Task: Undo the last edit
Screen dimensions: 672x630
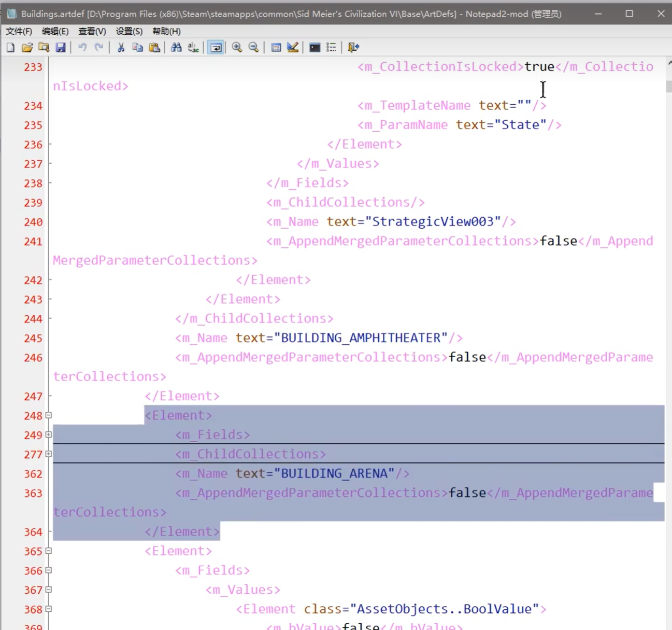Action: [82, 48]
